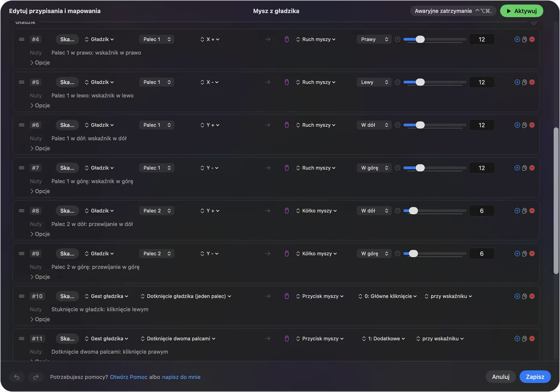Adjust the speed slider in row #6
The height and width of the screenshot is (392, 560).
435,125
